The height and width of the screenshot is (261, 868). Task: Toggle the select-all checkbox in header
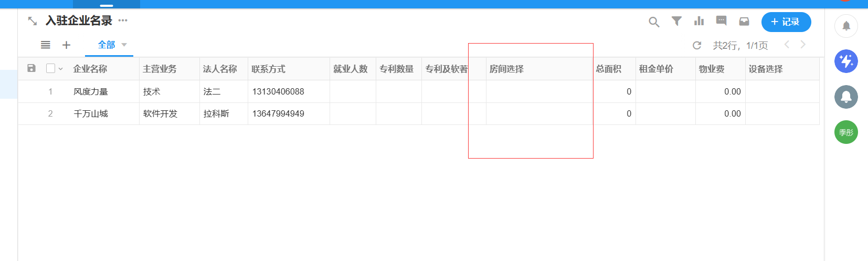click(51, 68)
